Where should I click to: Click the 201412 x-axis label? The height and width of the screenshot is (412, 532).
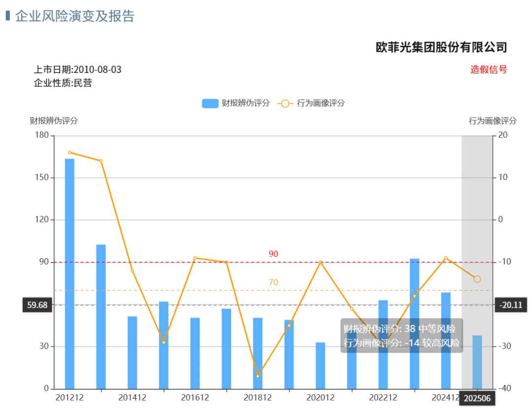(x=133, y=398)
